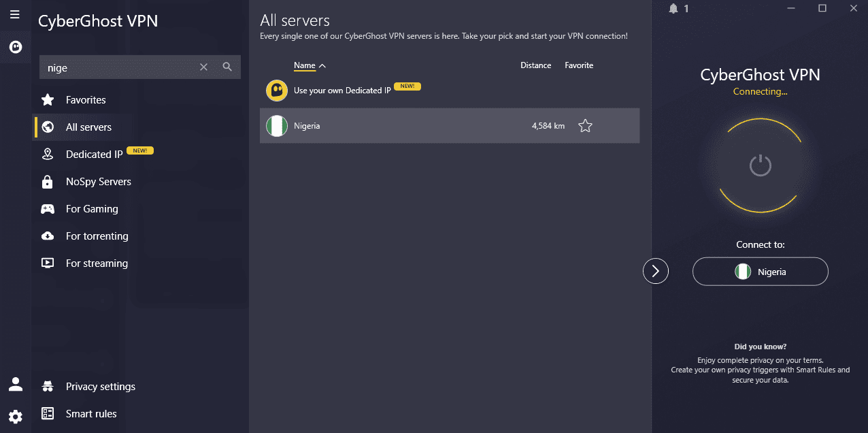
Task: Click the CyberGhost ghost logo icon
Action: pos(15,47)
